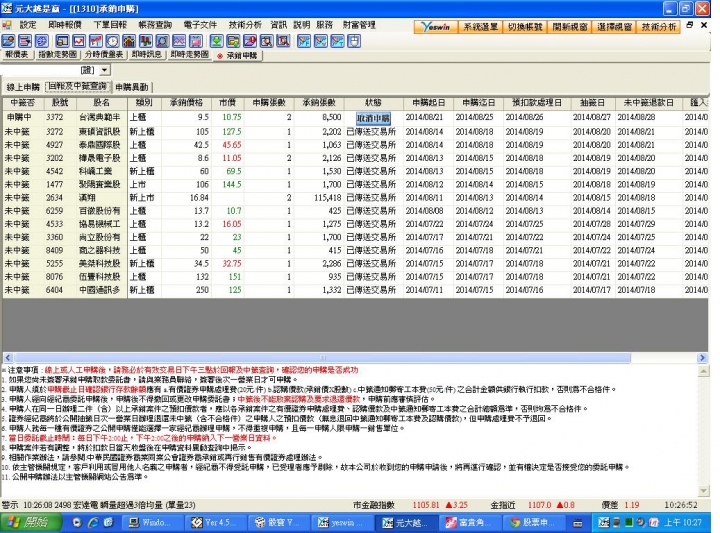Click the 115,418 承銷張數 cell
Image resolution: width=720 pixels, height=533 pixels.
click(319, 198)
